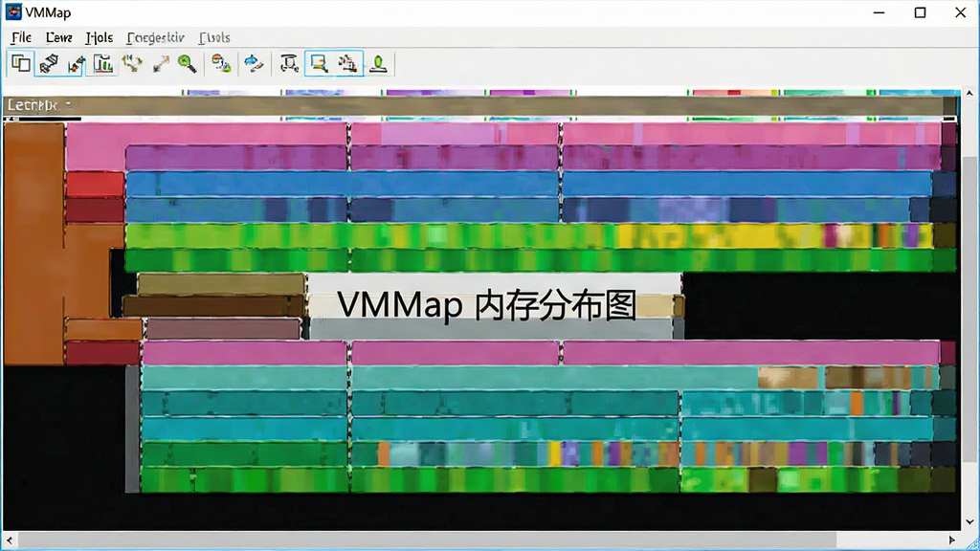Select the large orange block in memory map
This screenshot has width=980, height=551.
point(34,244)
